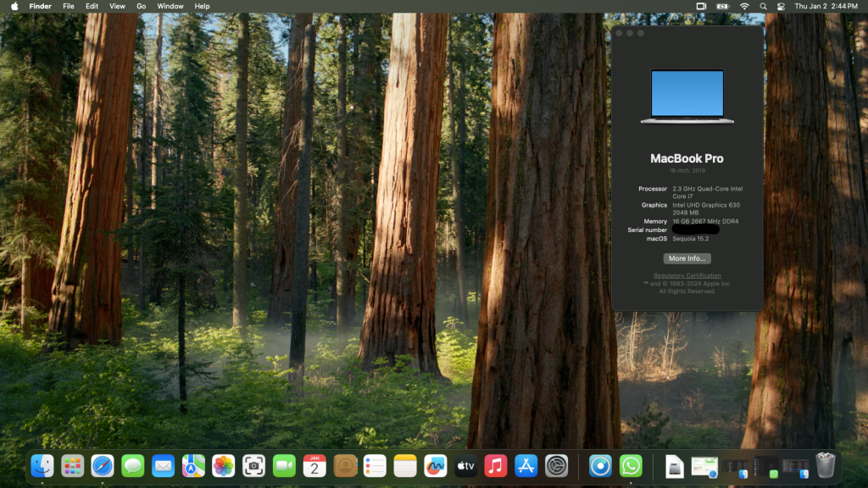
Task: Launch Safari from the dock
Action: coord(103,465)
